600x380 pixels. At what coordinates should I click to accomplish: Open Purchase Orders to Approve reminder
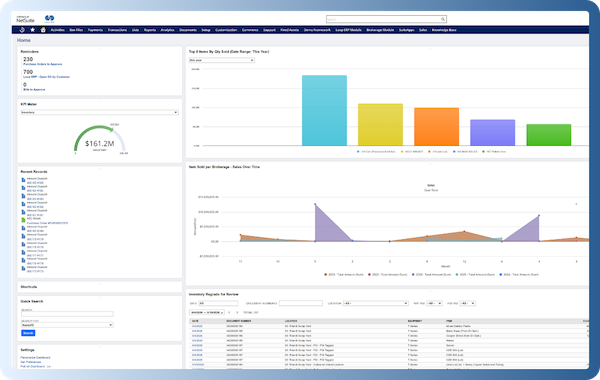click(x=42, y=64)
